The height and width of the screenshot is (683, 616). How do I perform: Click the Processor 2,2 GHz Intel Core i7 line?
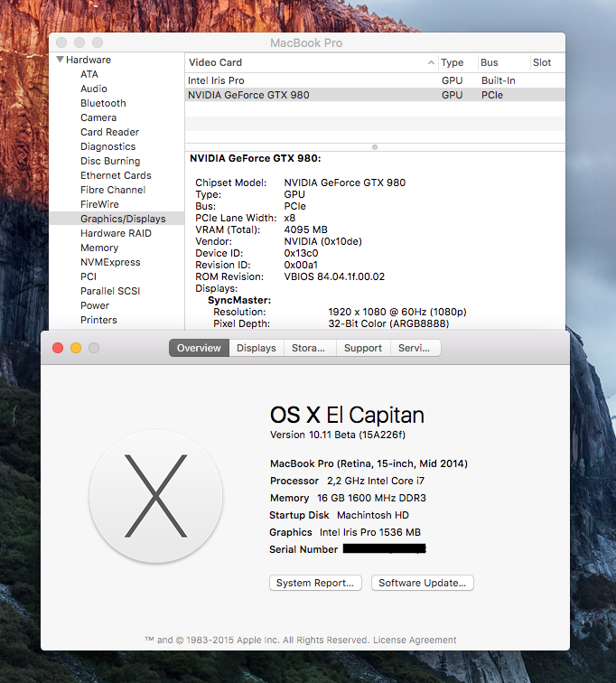(x=347, y=481)
